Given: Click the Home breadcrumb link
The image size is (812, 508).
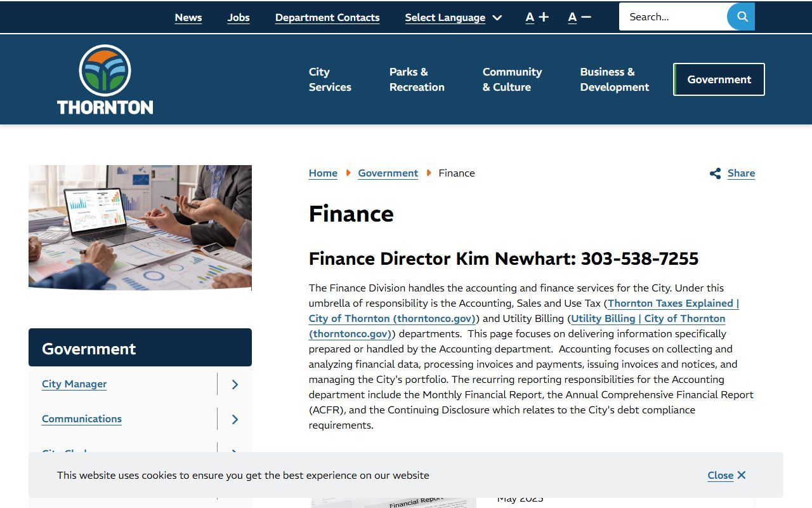Looking at the screenshot, I should pyautogui.click(x=323, y=173).
